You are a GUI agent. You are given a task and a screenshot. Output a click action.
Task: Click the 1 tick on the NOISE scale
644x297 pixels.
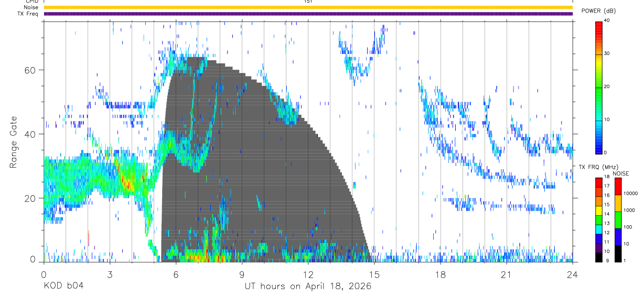click(626, 260)
